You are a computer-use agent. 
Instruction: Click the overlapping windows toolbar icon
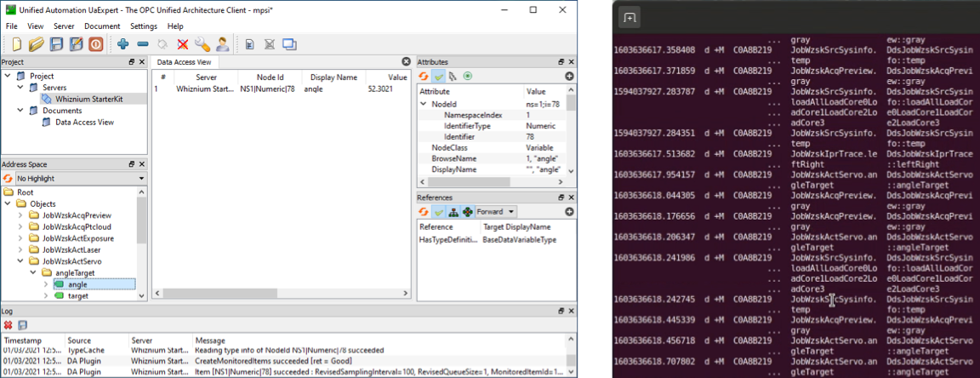point(289,44)
